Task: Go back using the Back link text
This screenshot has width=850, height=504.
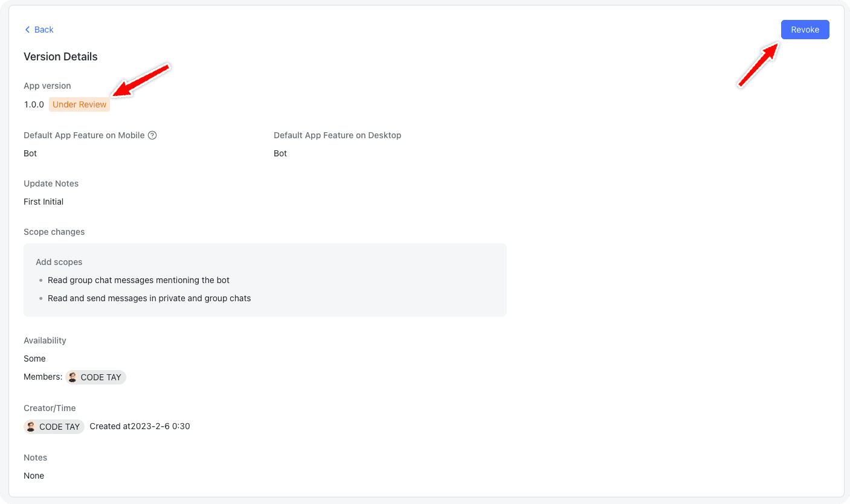Action: coord(44,30)
